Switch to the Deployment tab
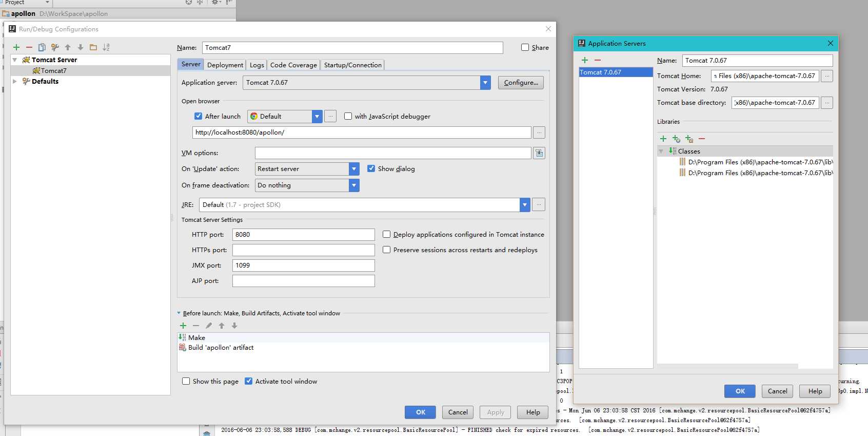 [225, 65]
